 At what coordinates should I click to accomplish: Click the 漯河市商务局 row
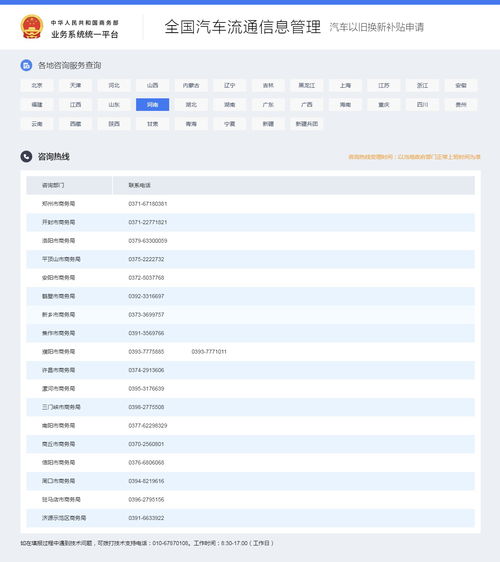tap(250, 389)
